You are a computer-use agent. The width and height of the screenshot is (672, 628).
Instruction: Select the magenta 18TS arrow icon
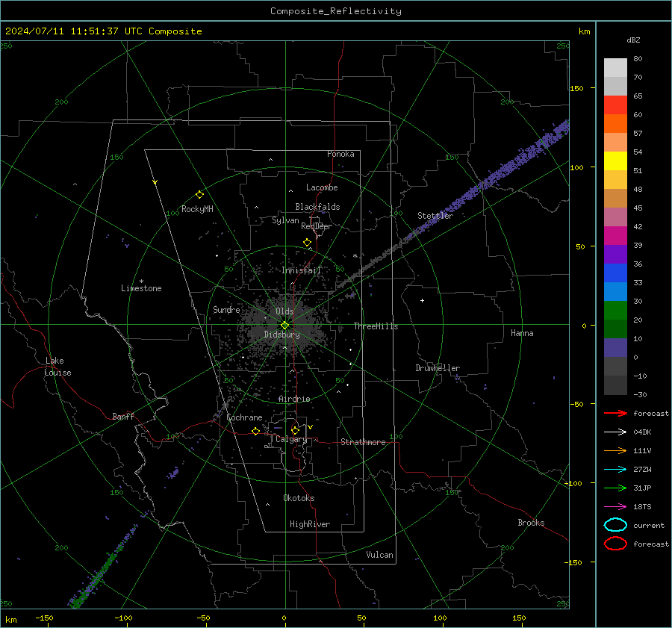click(x=615, y=507)
